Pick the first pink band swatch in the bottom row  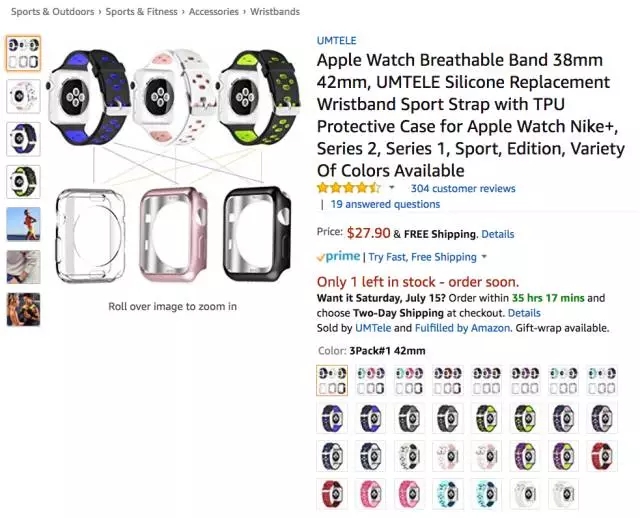(x=370, y=494)
